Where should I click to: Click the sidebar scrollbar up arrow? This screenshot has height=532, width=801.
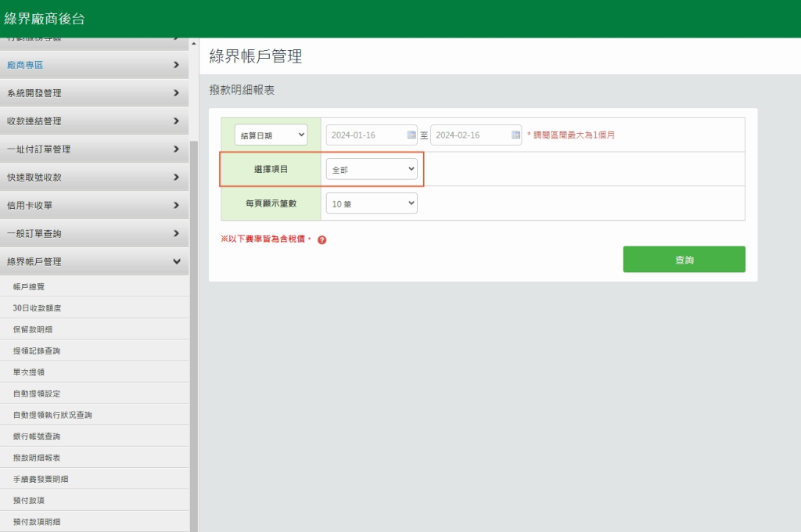pos(194,44)
